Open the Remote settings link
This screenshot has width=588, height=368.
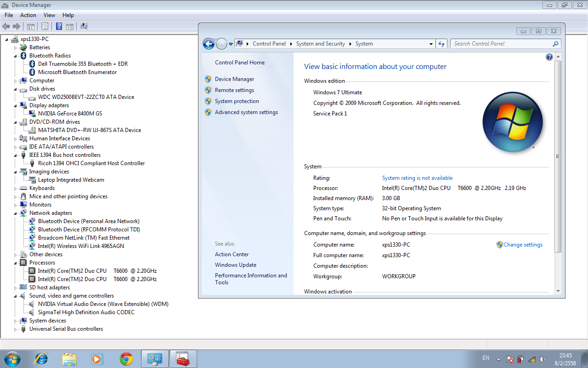(x=234, y=90)
